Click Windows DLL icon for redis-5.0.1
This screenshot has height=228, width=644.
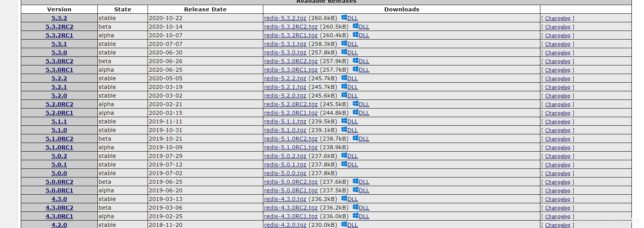(x=344, y=164)
